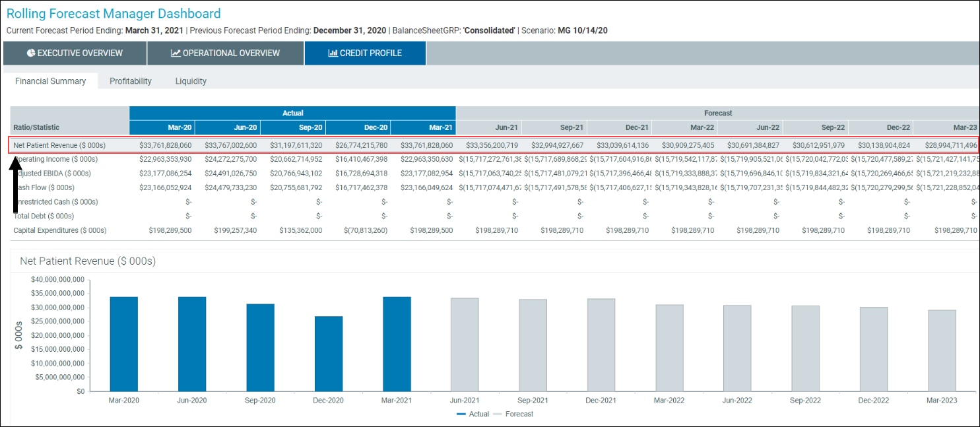Viewport: 980px width, 427px height.
Task: Click the Jun-2021 forecast bar
Action: (x=465, y=345)
